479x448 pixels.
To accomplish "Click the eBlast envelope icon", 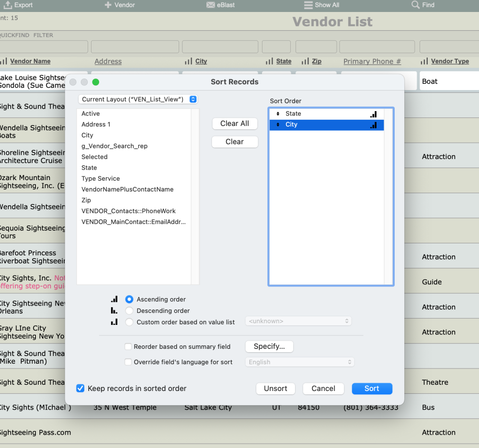I will [x=210, y=5].
